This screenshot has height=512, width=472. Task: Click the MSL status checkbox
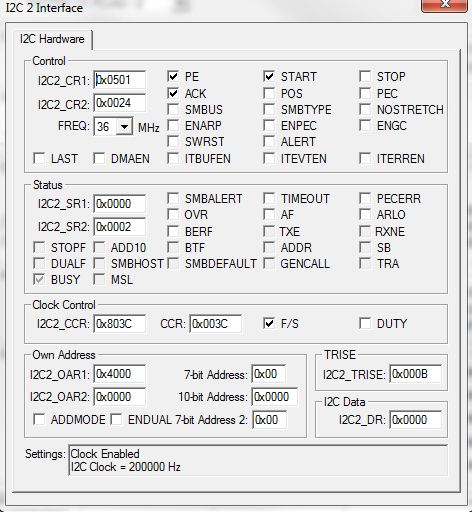tap(99, 279)
